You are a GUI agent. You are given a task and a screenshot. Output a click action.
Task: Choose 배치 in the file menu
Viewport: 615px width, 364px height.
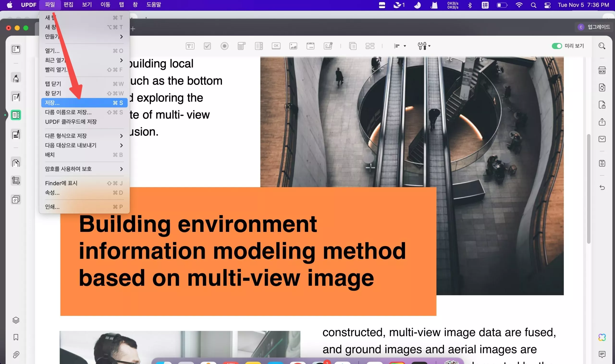tap(84, 155)
